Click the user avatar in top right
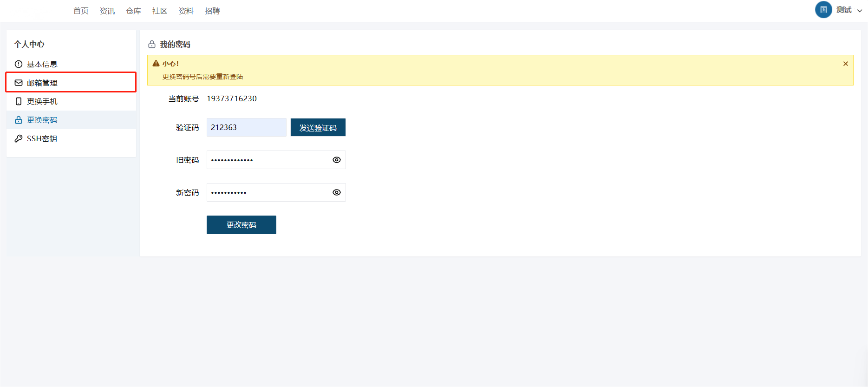Image resolution: width=868 pixels, height=387 pixels. [823, 10]
